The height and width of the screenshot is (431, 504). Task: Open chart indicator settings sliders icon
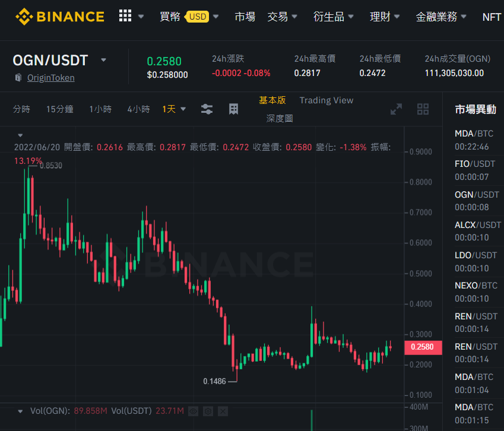(x=207, y=109)
